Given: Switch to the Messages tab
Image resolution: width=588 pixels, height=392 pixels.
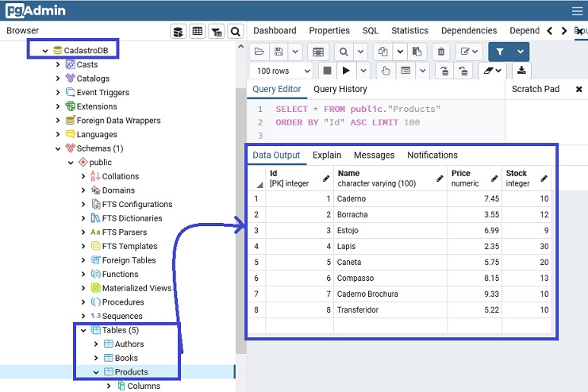Looking at the screenshot, I should click(374, 156).
